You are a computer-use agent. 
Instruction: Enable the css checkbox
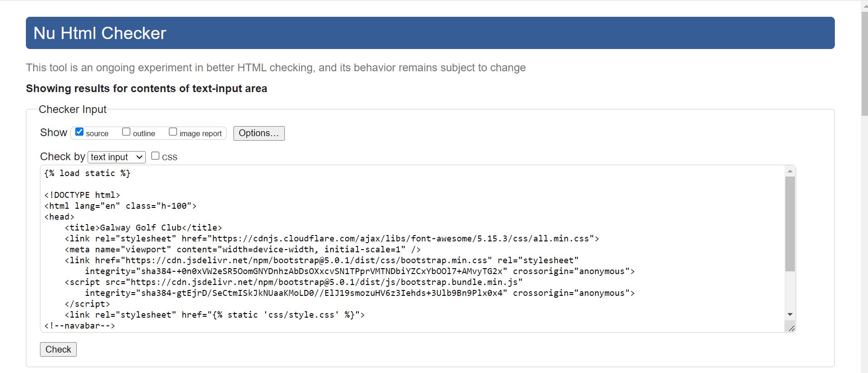pyautogui.click(x=155, y=156)
